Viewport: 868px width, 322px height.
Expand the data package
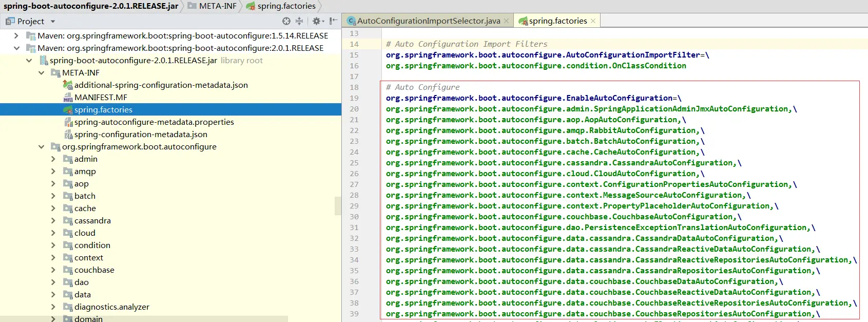click(53, 294)
